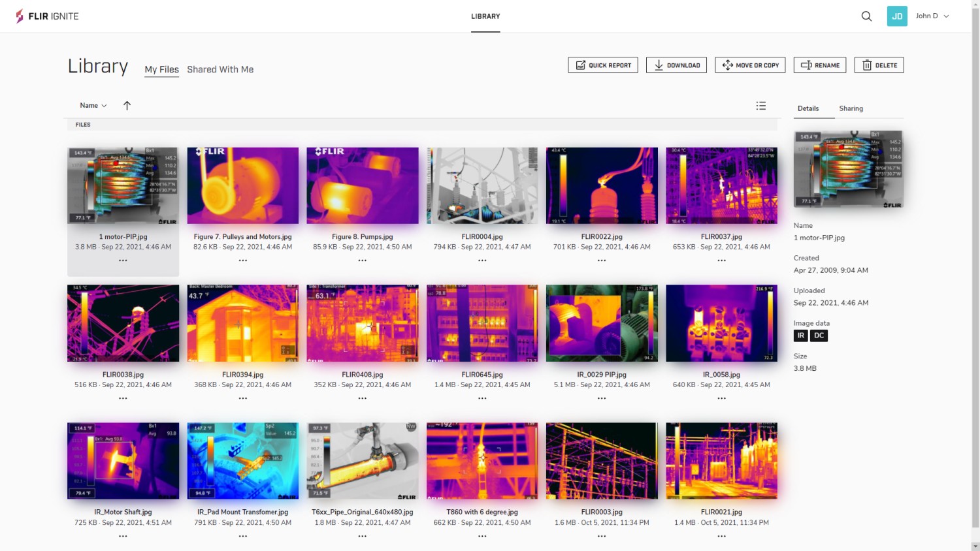Select the FLIR0645.jpg thumbnail
This screenshot has width=980, height=551.
click(482, 323)
